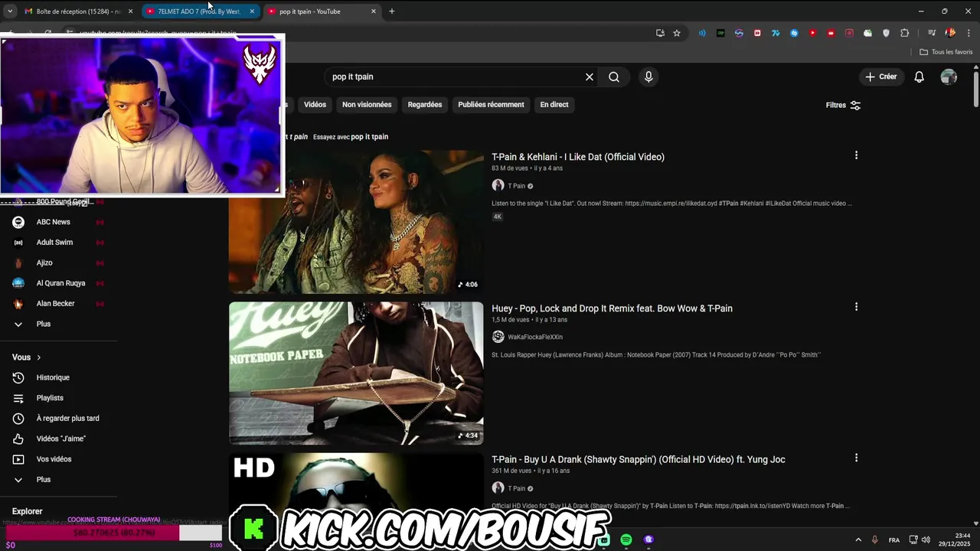Select the Non visionnées filter chip
Screen dimensions: 980x551
point(367,105)
